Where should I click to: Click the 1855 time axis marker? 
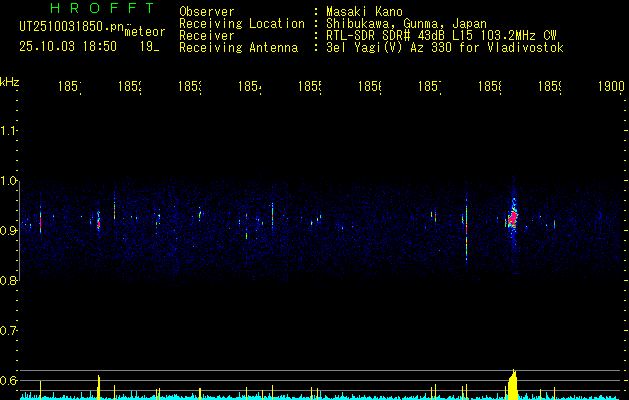coord(310,86)
